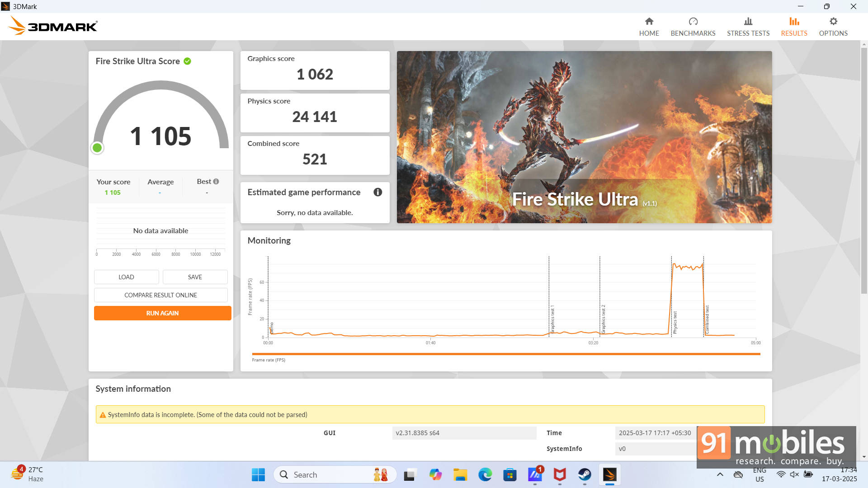
Task: Click the green gauge score indicator
Action: (97, 148)
